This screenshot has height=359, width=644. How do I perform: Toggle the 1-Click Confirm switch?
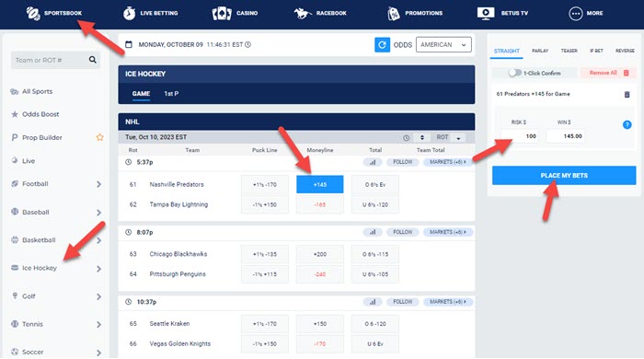pos(514,73)
